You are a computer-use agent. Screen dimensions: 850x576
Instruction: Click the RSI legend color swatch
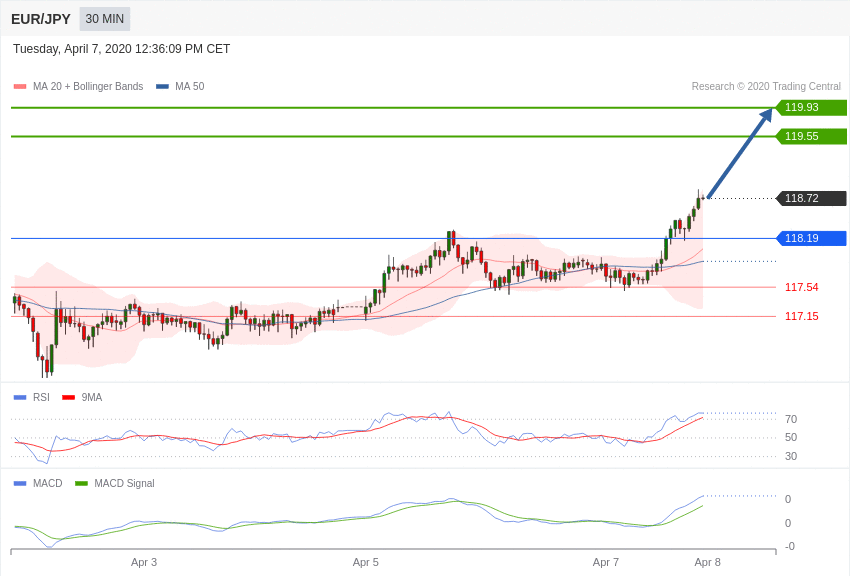(20, 397)
